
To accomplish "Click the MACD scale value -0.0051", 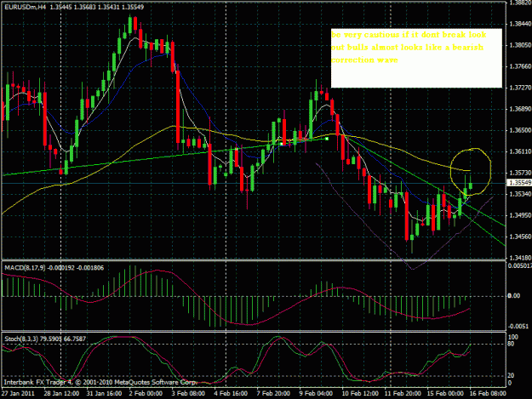I will click(518, 326).
